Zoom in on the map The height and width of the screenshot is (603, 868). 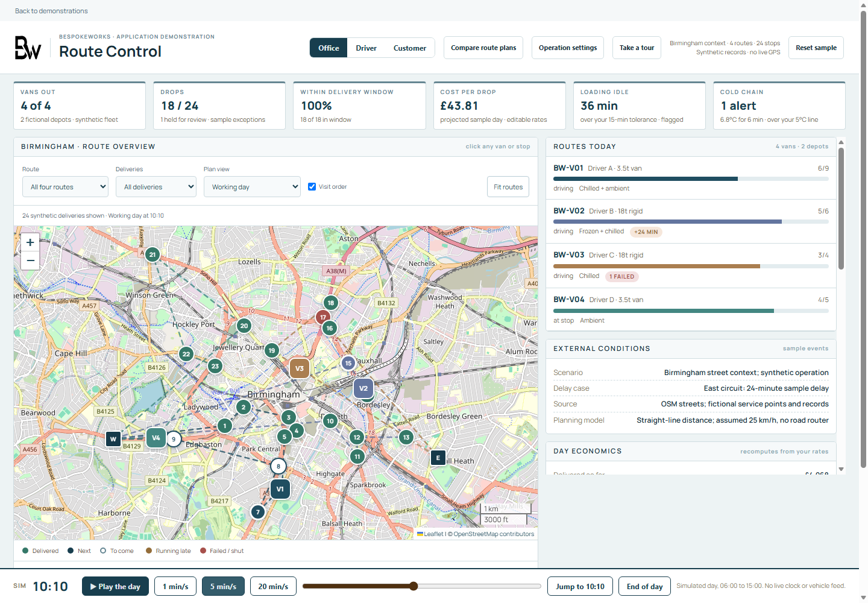click(30, 242)
